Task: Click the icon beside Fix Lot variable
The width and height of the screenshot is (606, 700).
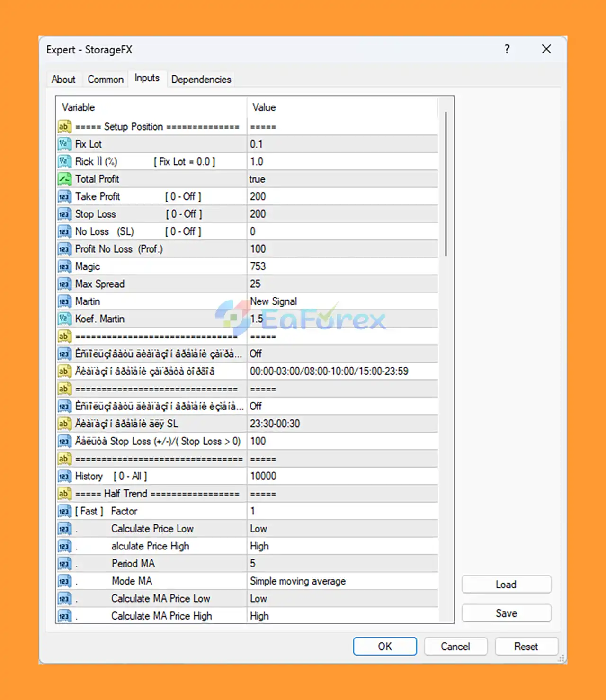Action: click(64, 144)
